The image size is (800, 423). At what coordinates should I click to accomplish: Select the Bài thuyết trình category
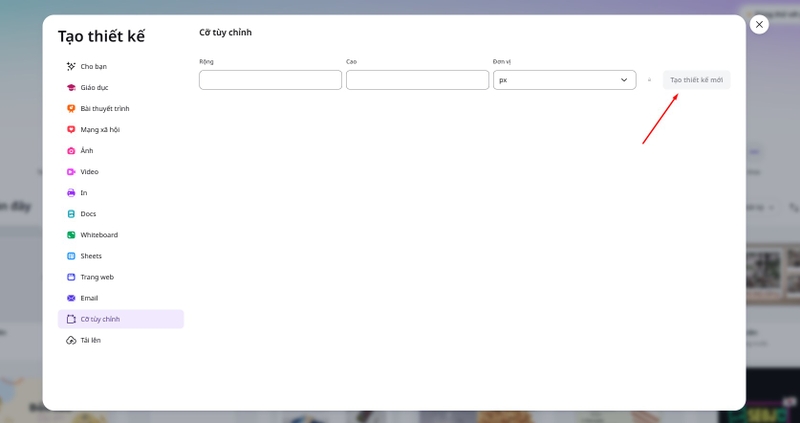tap(120, 109)
